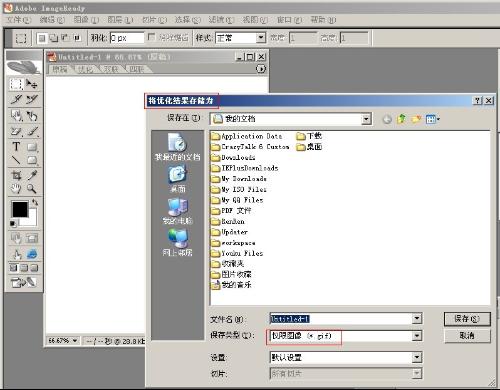Choose Intersect with Selection mode
The height and width of the screenshot is (390, 500).
[77, 38]
